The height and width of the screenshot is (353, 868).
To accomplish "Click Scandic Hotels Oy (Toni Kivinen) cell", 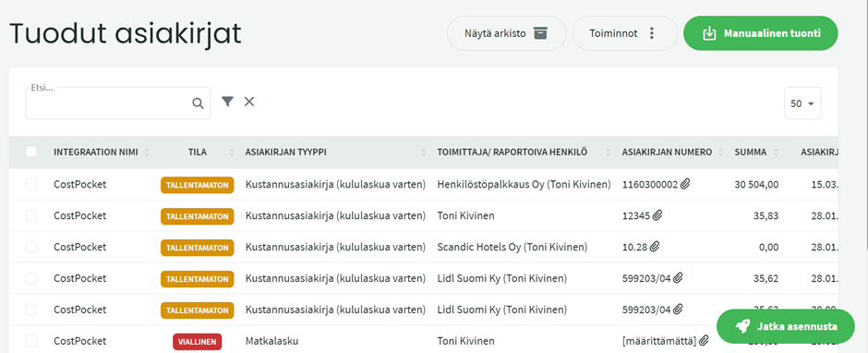I will click(x=512, y=247).
